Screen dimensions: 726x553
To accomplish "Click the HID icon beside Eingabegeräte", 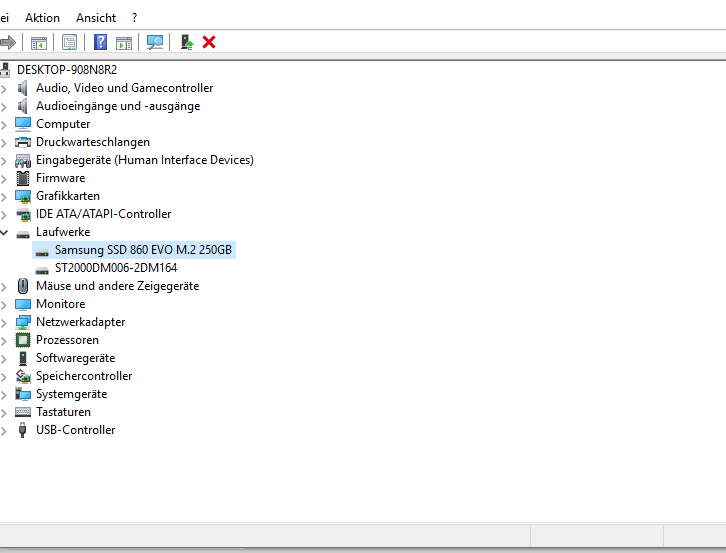I will pyautogui.click(x=23, y=160).
